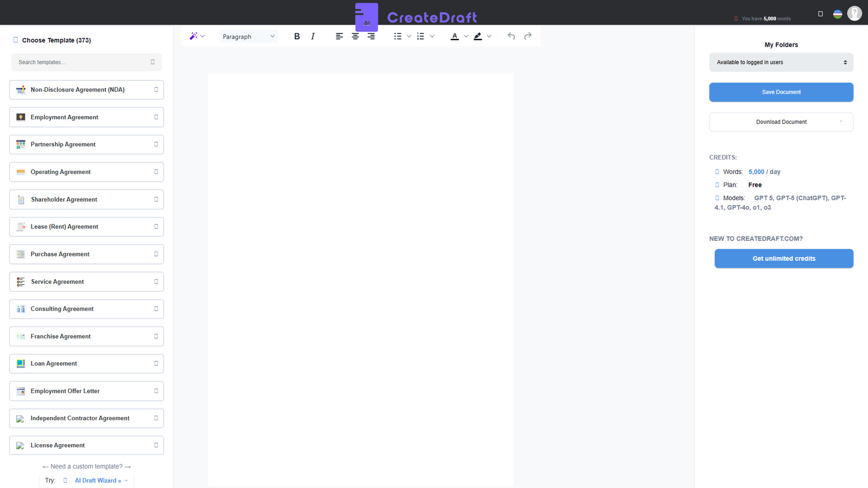Expand the magic wand options chevron
The height and width of the screenshot is (488, 868).
(x=203, y=36)
